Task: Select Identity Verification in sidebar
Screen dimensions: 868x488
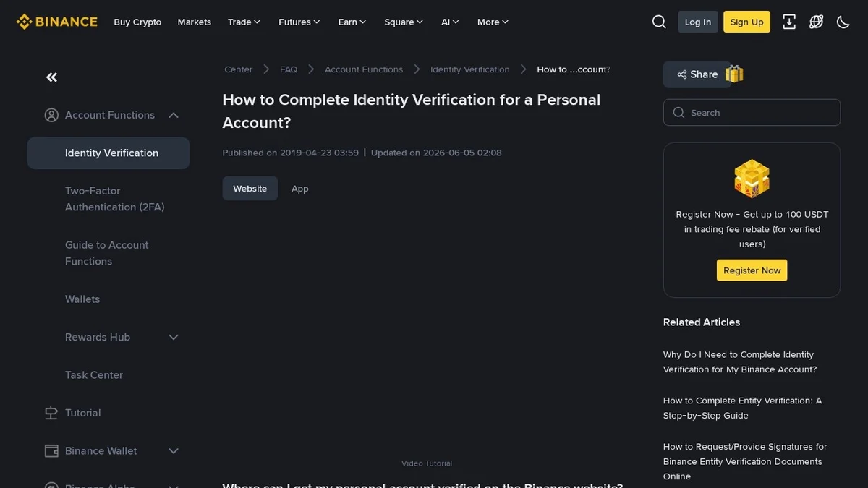Action: tap(109, 153)
